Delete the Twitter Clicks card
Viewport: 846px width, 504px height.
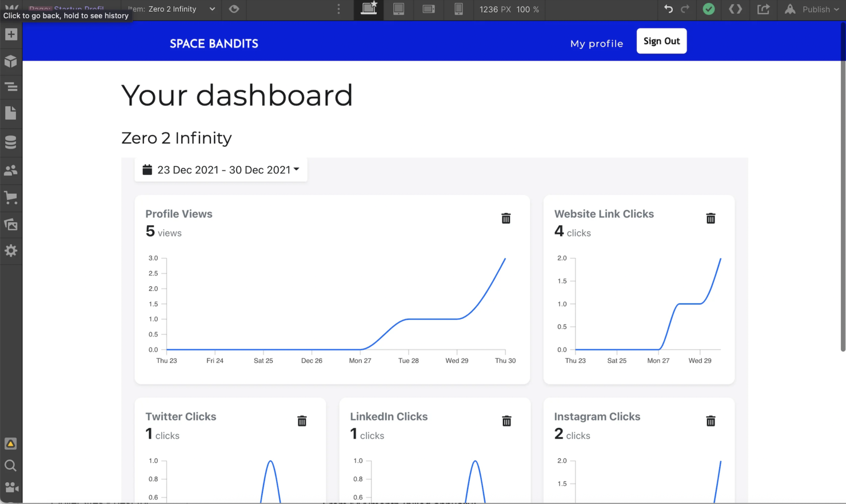[302, 421]
